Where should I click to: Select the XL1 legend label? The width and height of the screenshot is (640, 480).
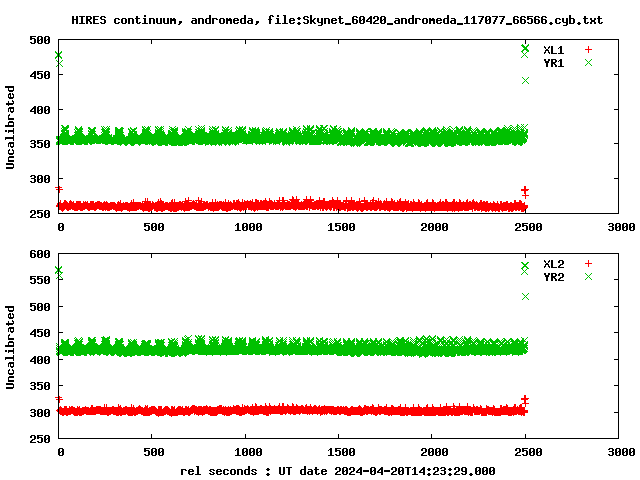tap(553, 50)
